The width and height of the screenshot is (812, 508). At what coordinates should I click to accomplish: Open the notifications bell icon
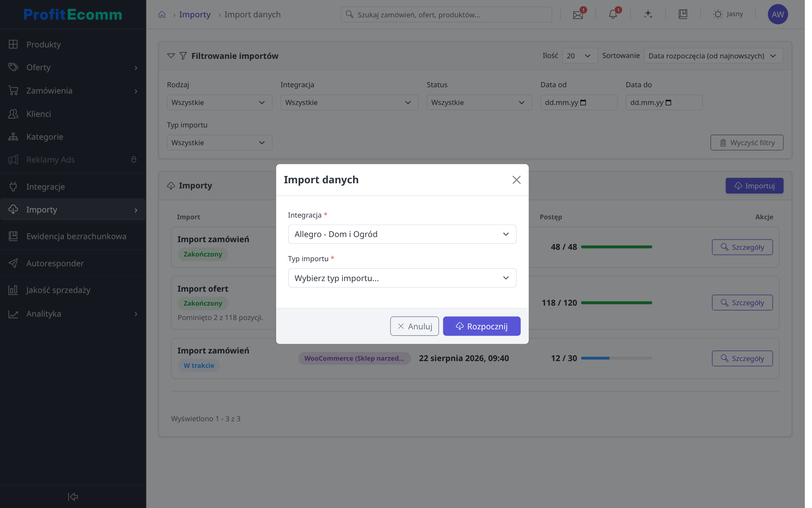tap(613, 14)
